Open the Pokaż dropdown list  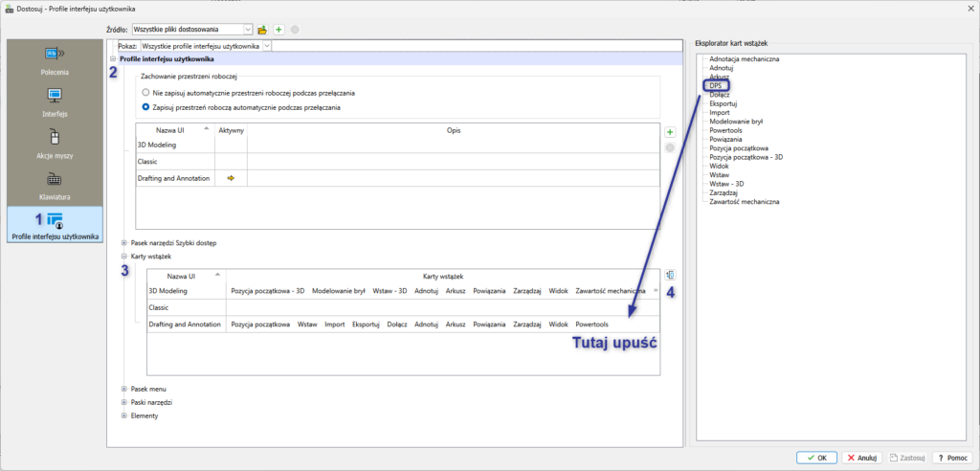coord(266,45)
